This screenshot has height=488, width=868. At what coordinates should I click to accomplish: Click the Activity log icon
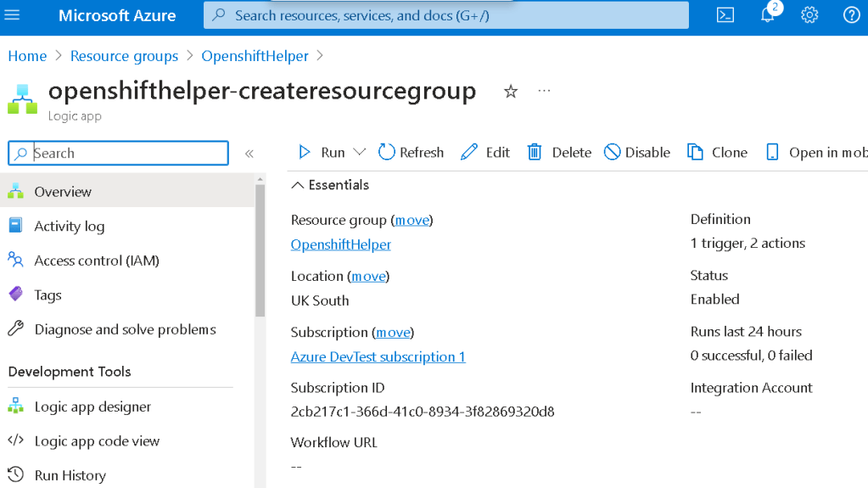(x=15, y=226)
